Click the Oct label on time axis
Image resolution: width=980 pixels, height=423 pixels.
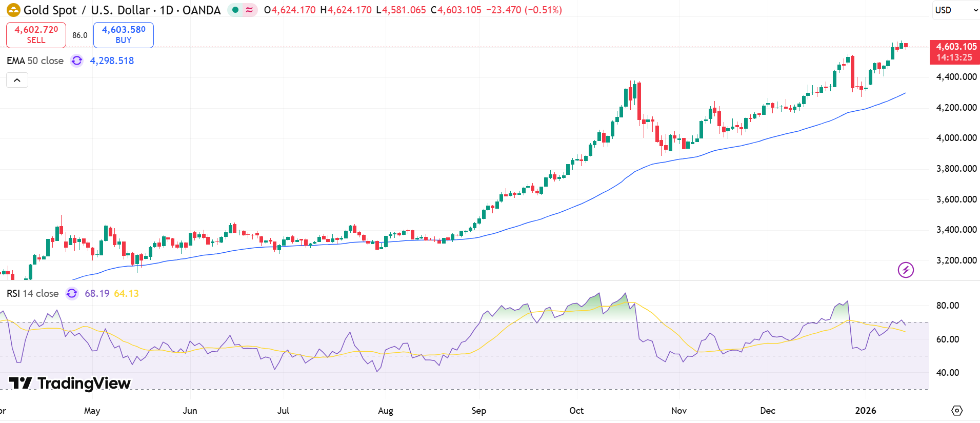577,411
